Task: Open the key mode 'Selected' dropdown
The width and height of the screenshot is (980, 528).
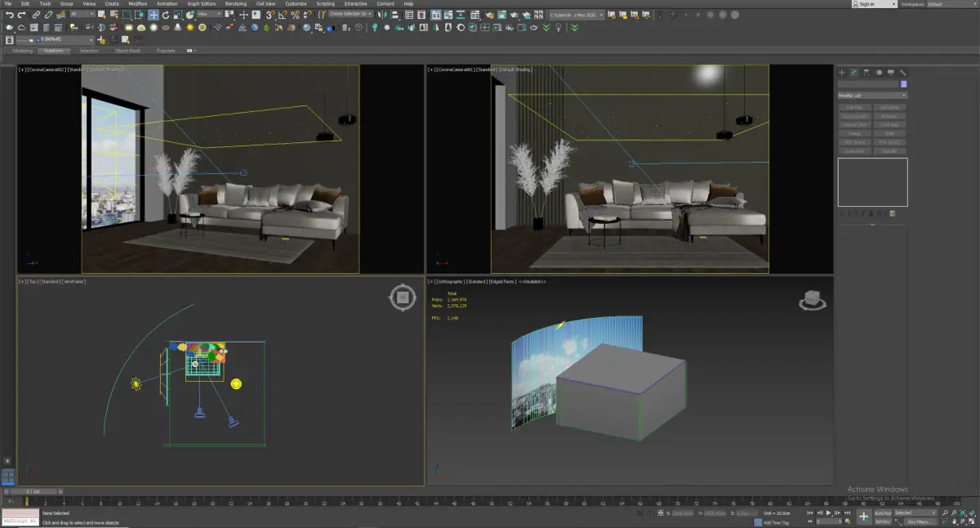Action: coord(916,512)
